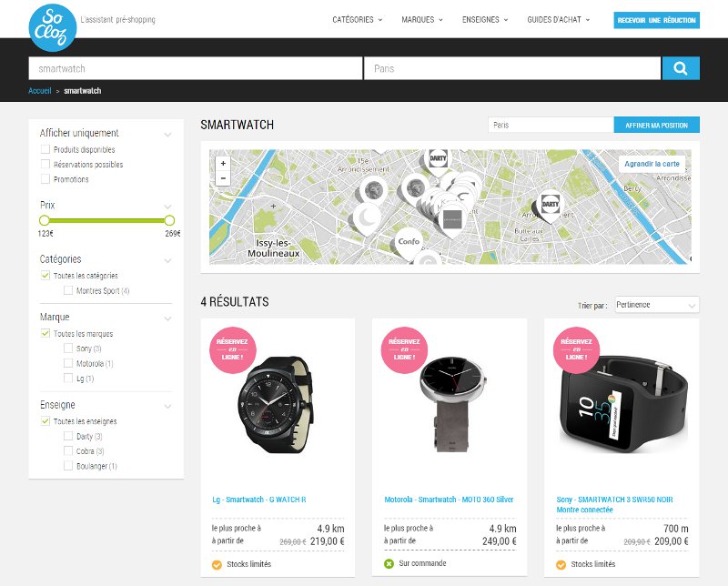Click the So Cloz logo
The width and height of the screenshot is (728, 586).
click(53, 27)
